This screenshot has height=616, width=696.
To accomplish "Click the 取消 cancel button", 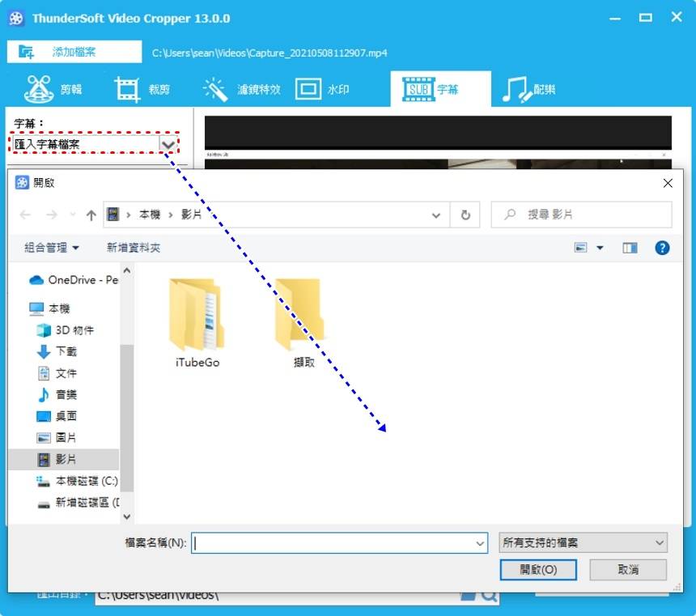I will point(628,569).
